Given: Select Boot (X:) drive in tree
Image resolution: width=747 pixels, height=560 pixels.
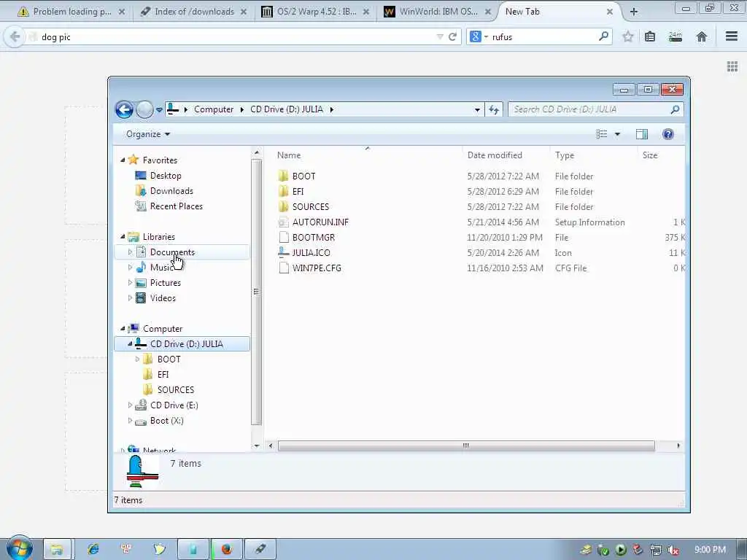Looking at the screenshot, I should (x=167, y=421).
